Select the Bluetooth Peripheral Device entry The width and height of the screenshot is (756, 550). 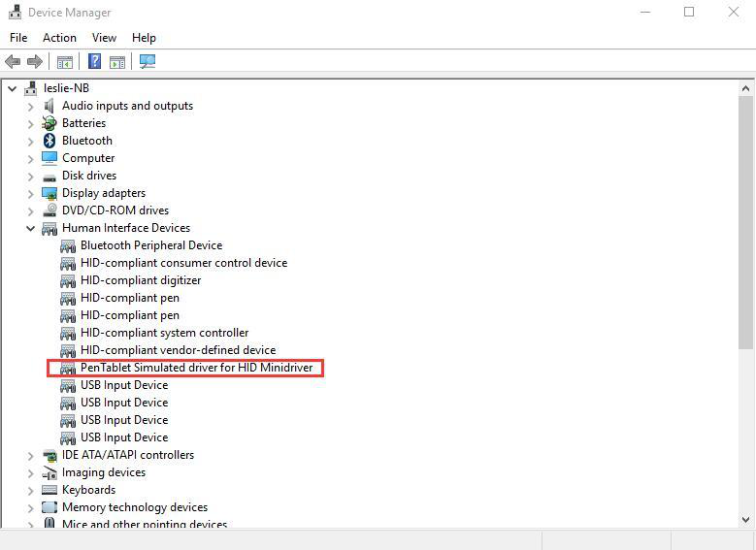click(x=151, y=245)
